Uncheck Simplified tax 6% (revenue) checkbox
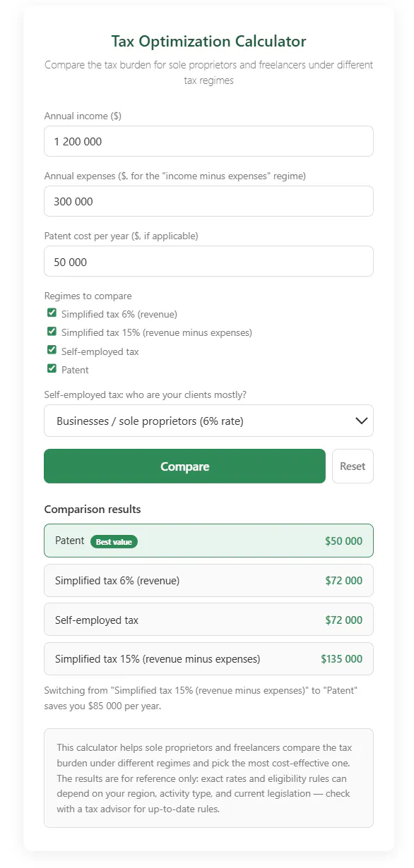The image size is (414, 868). [x=52, y=313]
